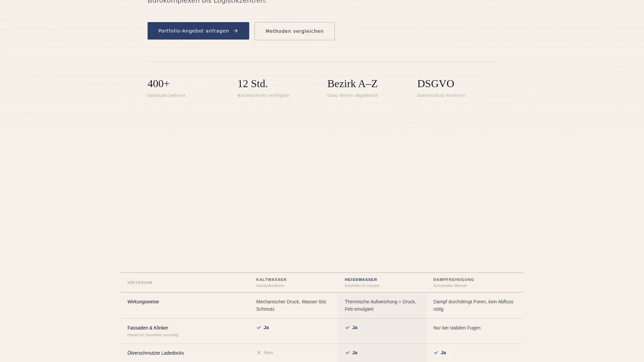
Task: Select the Wirkungsweise row label
Action: pyautogui.click(x=143, y=302)
